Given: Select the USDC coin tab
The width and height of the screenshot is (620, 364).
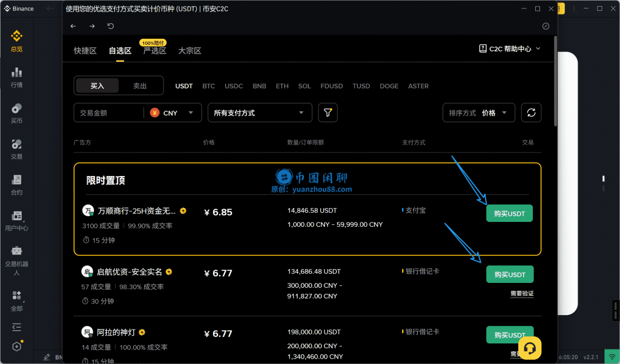Looking at the screenshot, I should pyautogui.click(x=234, y=86).
